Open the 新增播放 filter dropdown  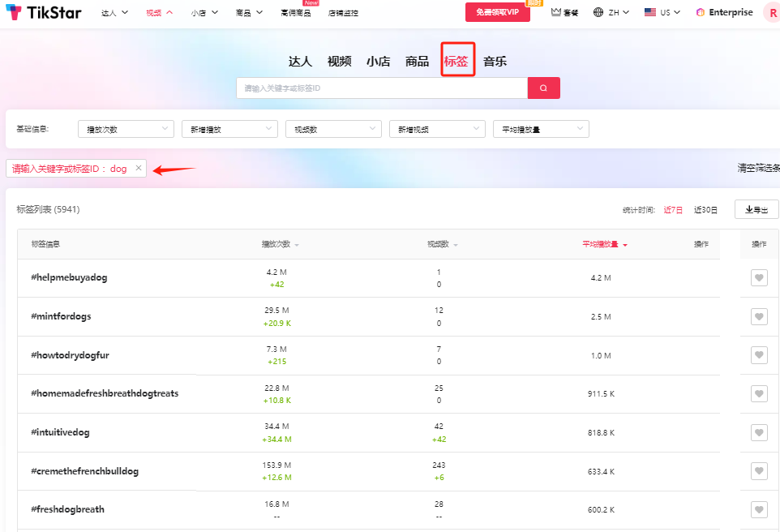(x=229, y=129)
